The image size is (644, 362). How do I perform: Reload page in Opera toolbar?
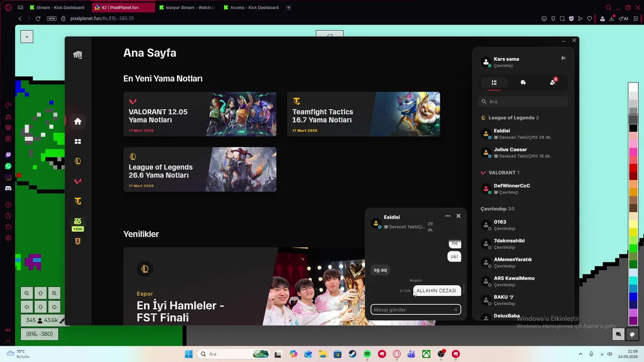tap(38, 19)
